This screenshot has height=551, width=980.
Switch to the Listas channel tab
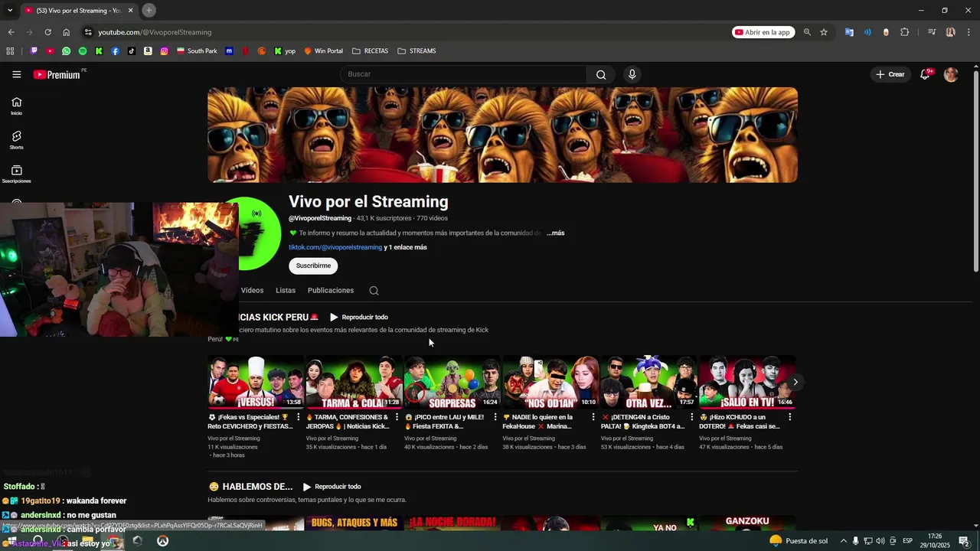coord(286,291)
